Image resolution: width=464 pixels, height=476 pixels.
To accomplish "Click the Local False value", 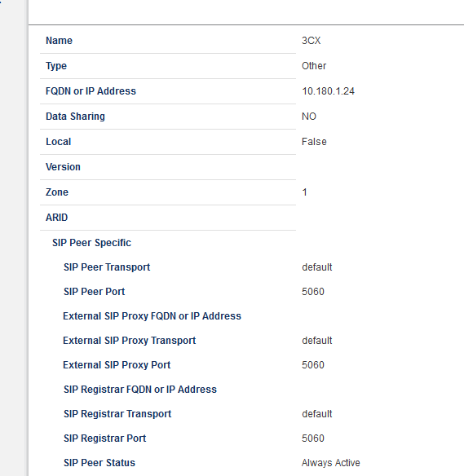I will point(314,142).
